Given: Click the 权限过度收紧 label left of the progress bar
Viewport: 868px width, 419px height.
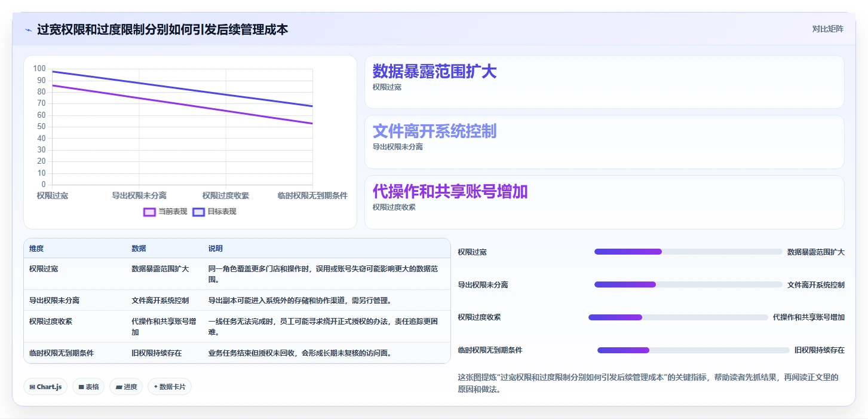Looking at the screenshot, I should (480, 317).
